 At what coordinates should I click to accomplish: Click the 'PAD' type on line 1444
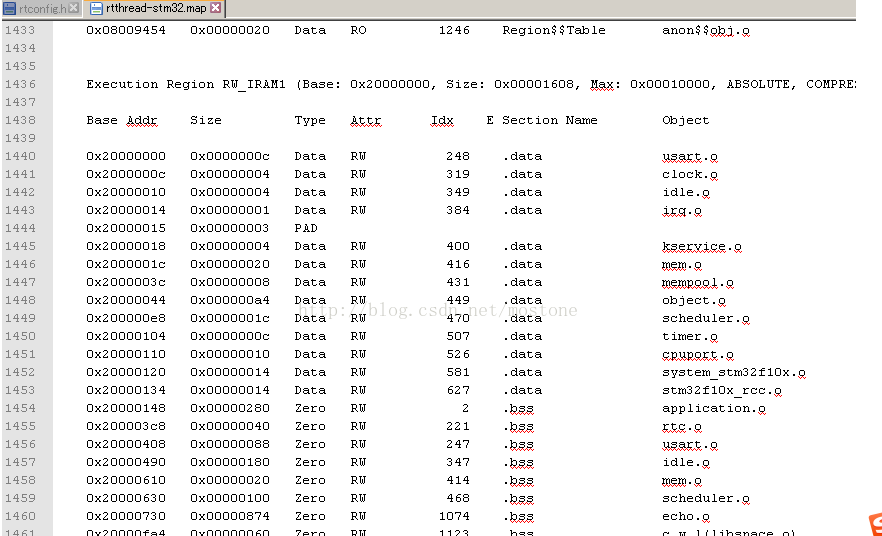pyautogui.click(x=306, y=228)
